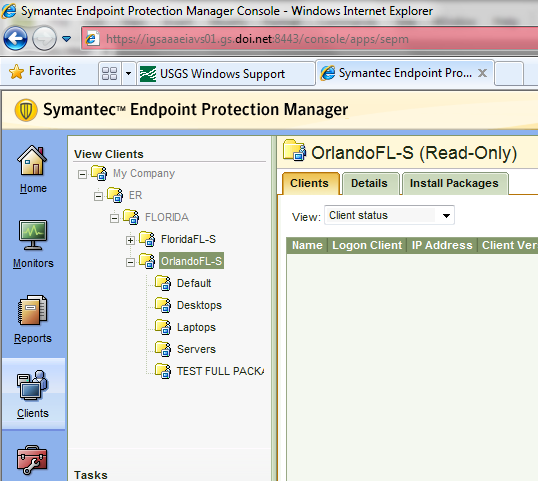Click the Default group folder icon
538x481 pixels.
tap(163, 283)
